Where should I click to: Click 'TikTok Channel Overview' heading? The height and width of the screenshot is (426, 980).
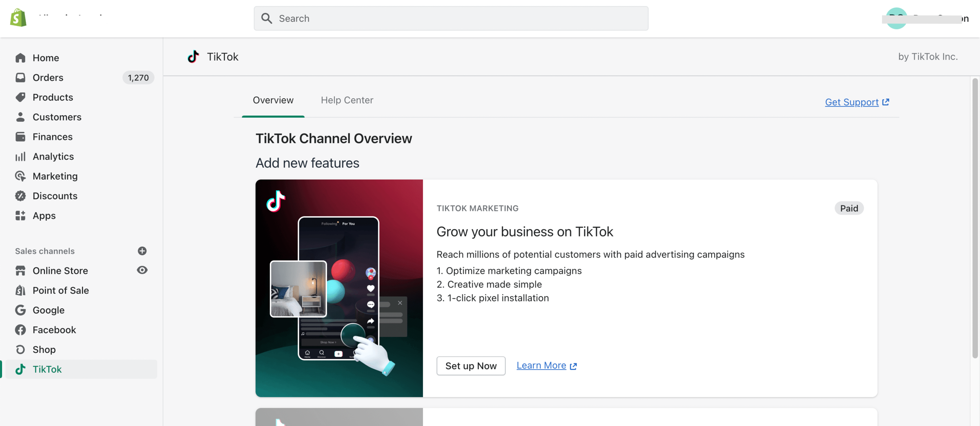[334, 139]
